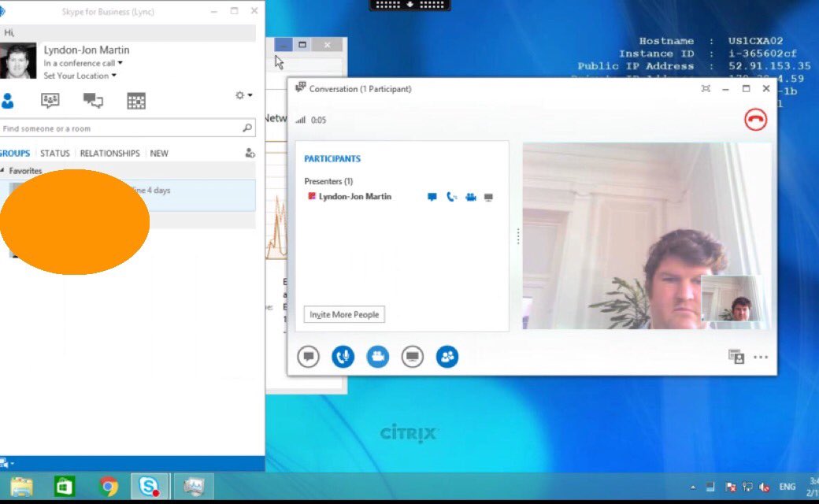Click Skype for Business taskbar icon

pyautogui.click(x=150, y=486)
